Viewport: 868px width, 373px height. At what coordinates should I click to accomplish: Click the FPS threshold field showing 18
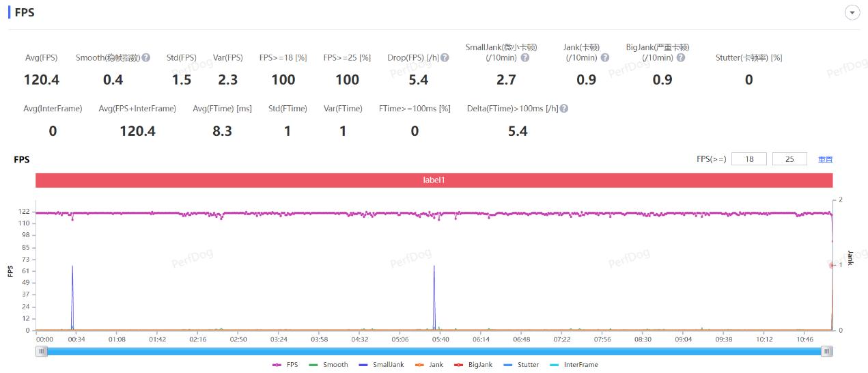(748, 159)
